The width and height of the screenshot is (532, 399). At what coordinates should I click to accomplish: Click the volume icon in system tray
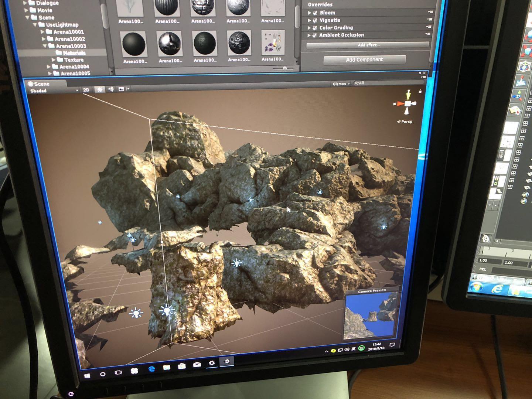pos(347,349)
